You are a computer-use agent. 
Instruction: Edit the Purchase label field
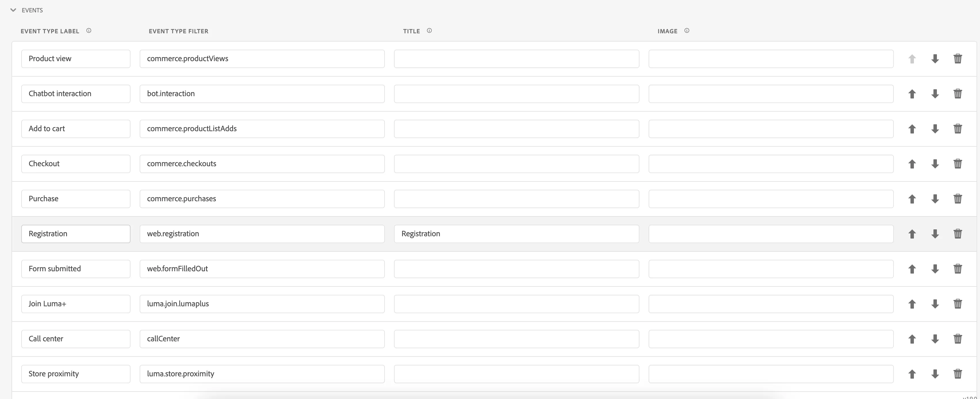click(76, 199)
